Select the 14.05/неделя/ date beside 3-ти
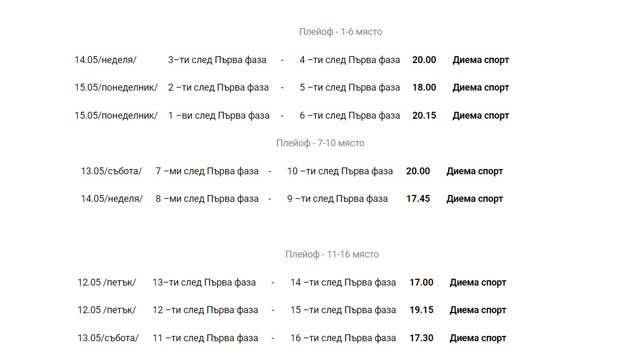Screen dimensions: 623x364 tap(106, 60)
